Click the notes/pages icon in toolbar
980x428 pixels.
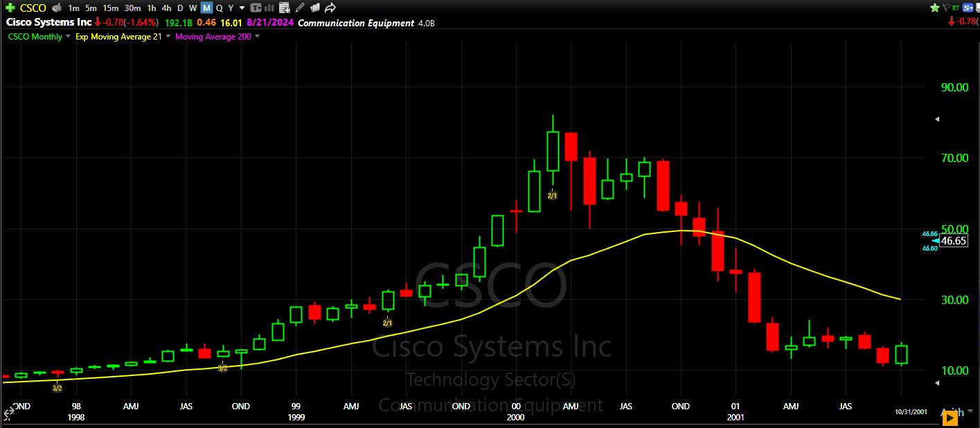click(x=314, y=8)
